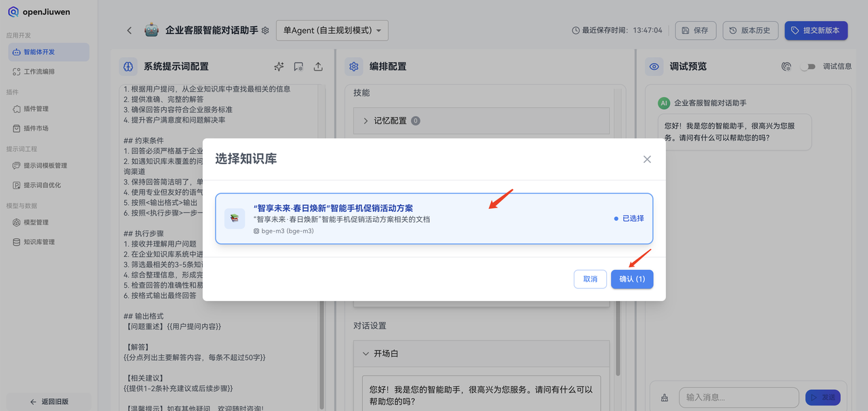Screen dimensions: 868x411
Task: Click the gear icon of 编排配置
Action: (x=353, y=66)
